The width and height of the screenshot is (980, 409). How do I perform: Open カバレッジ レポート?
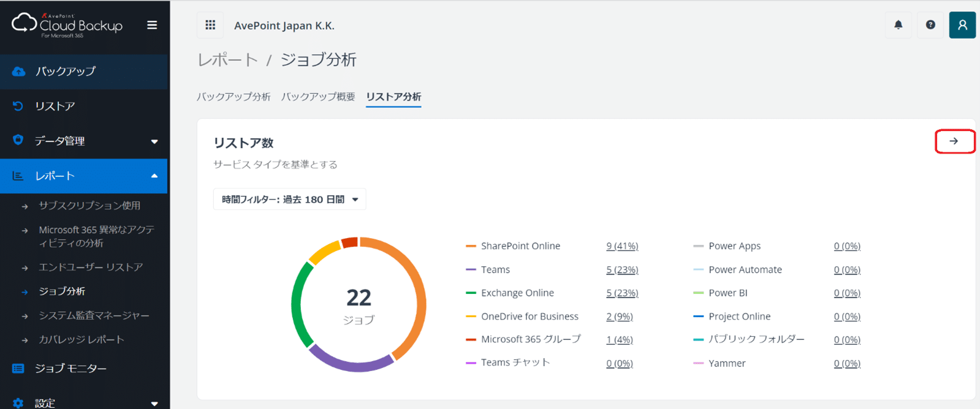tap(82, 340)
